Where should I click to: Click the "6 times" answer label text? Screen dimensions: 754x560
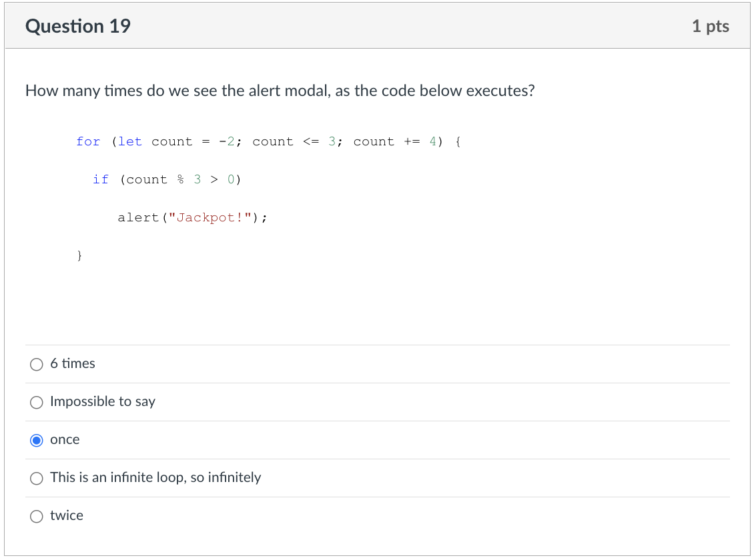point(73,364)
